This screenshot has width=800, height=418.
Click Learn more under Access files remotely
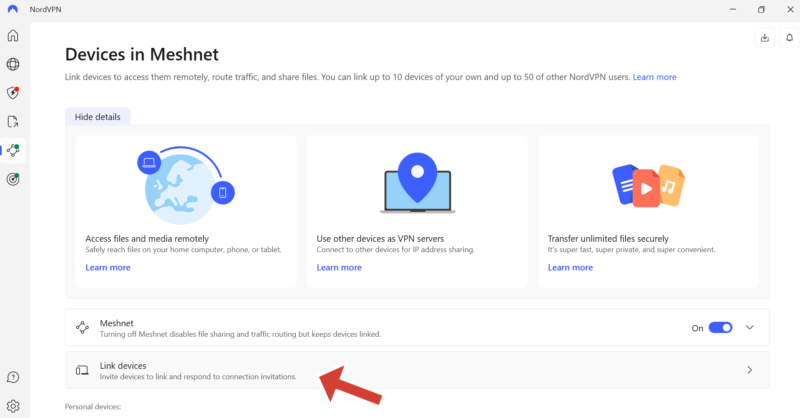pos(108,268)
